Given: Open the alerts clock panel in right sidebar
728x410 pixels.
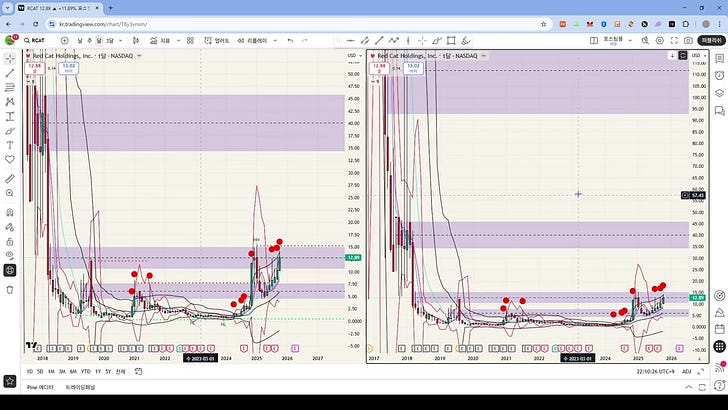Looking at the screenshot, I should (719, 76).
